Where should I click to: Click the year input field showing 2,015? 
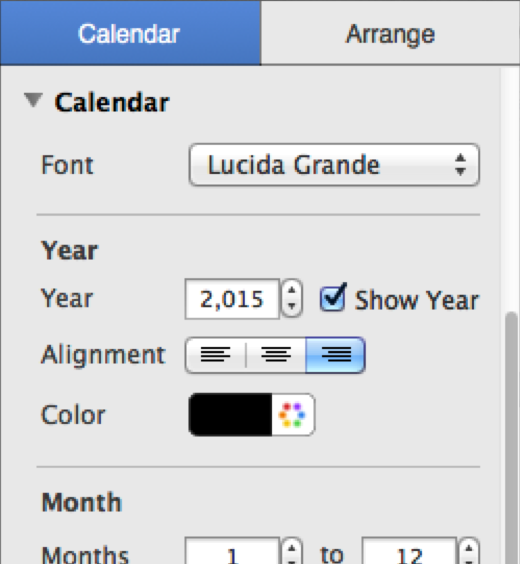coord(232,299)
